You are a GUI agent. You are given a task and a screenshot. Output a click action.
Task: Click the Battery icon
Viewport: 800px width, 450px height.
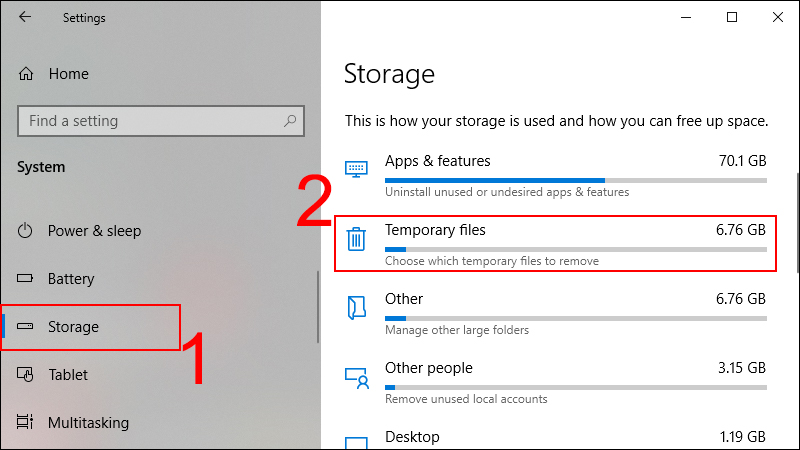25,279
